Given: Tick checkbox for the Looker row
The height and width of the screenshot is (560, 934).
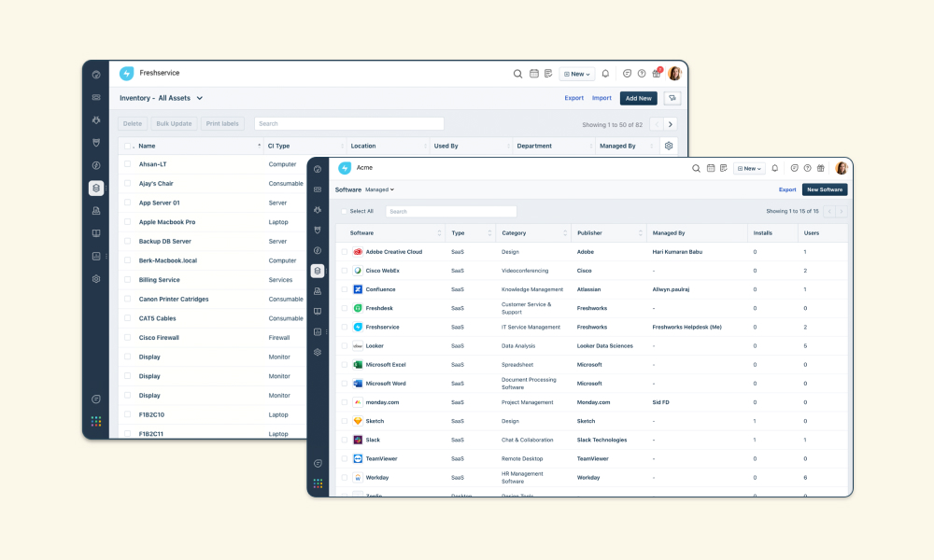Looking at the screenshot, I should pyautogui.click(x=345, y=345).
